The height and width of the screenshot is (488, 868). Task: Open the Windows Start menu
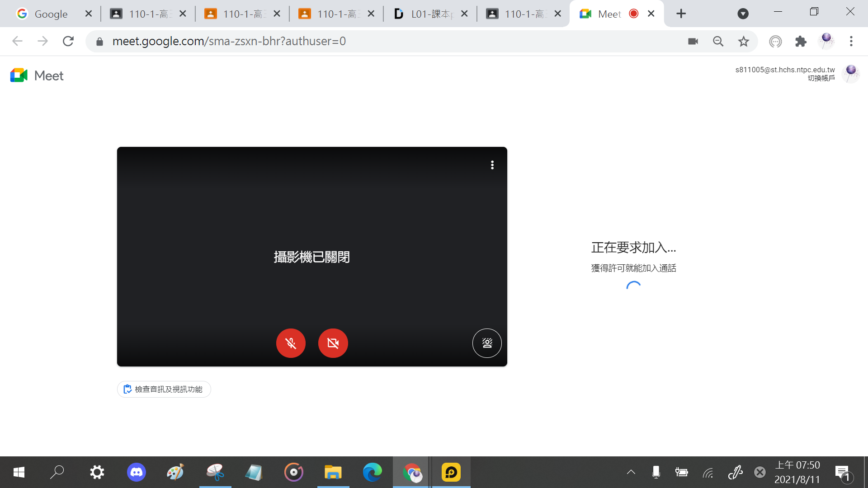(x=19, y=472)
